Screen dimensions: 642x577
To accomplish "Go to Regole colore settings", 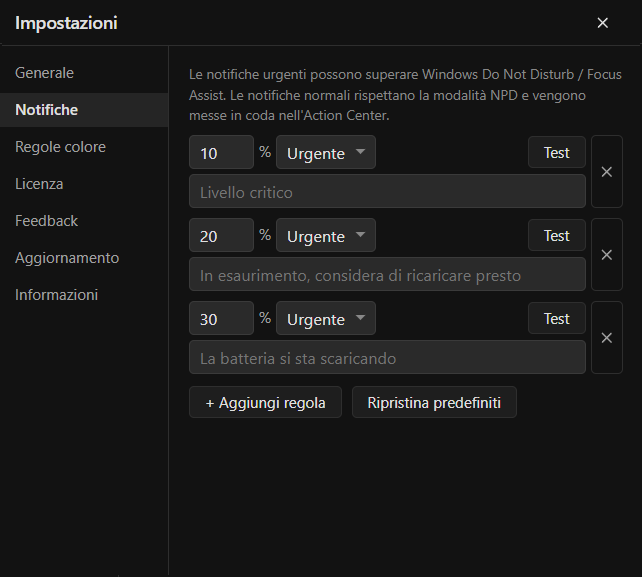I will pyautogui.click(x=84, y=147).
